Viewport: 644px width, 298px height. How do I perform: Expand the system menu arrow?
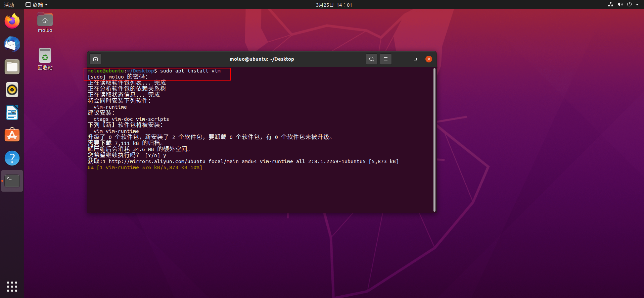coord(637,5)
